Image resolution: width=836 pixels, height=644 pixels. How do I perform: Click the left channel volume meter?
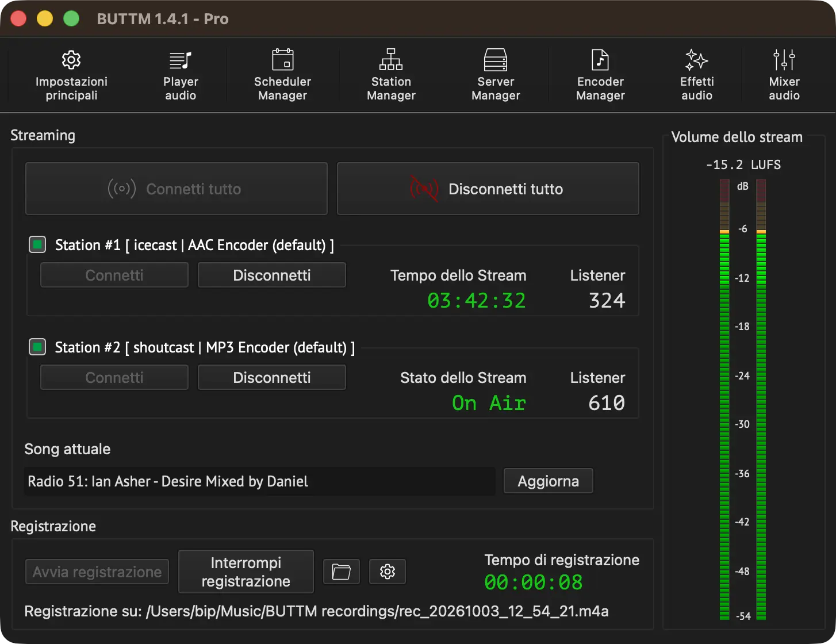point(724,400)
